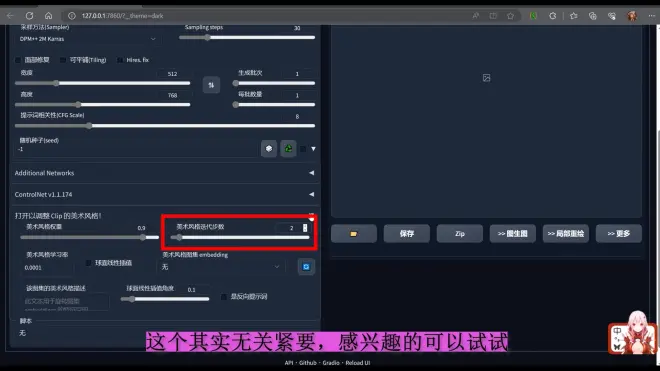The image size is (660, 371).
Task: Open browser essentials heart icon
Action: pyautogui.click(x=612, y=16)
